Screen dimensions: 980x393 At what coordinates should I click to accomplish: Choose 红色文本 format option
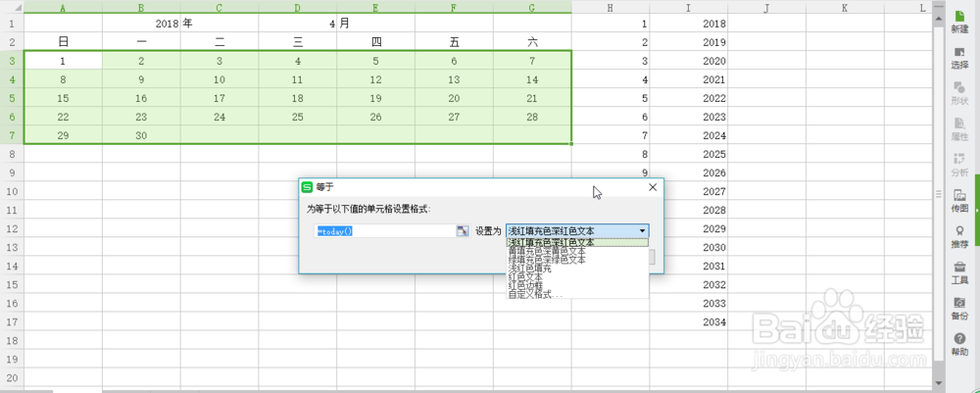click(577, 276)
